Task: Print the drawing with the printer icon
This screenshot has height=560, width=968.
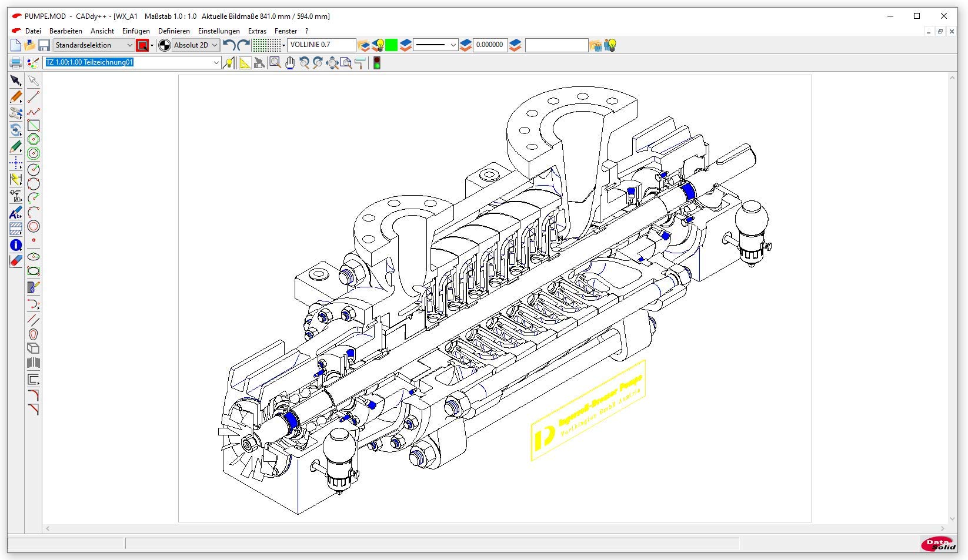Action: pyautogui.click(x=16, y=63)
